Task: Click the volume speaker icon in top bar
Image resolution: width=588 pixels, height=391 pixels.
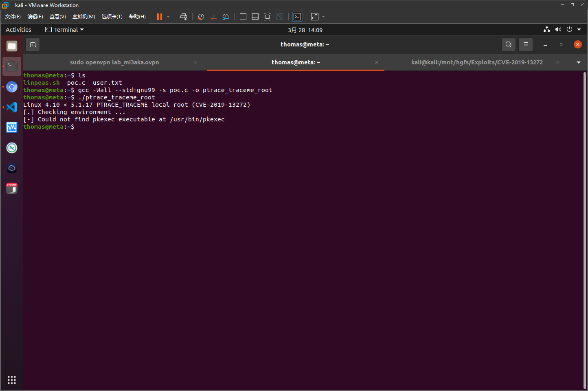Action: (x=558, y=29)
